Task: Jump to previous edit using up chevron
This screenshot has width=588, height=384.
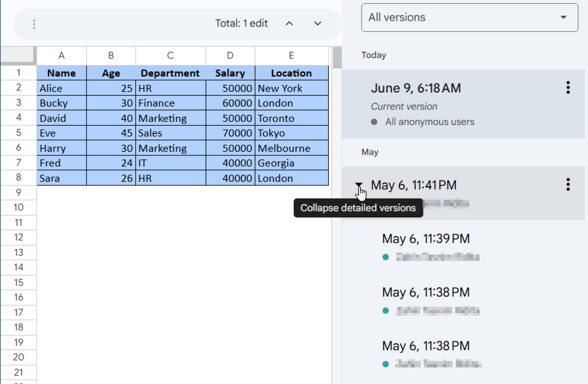Action: (290, 24)
